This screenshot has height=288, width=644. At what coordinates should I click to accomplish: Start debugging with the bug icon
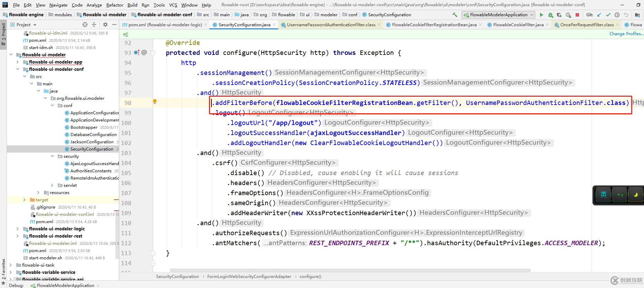click(x=550, y=15)
